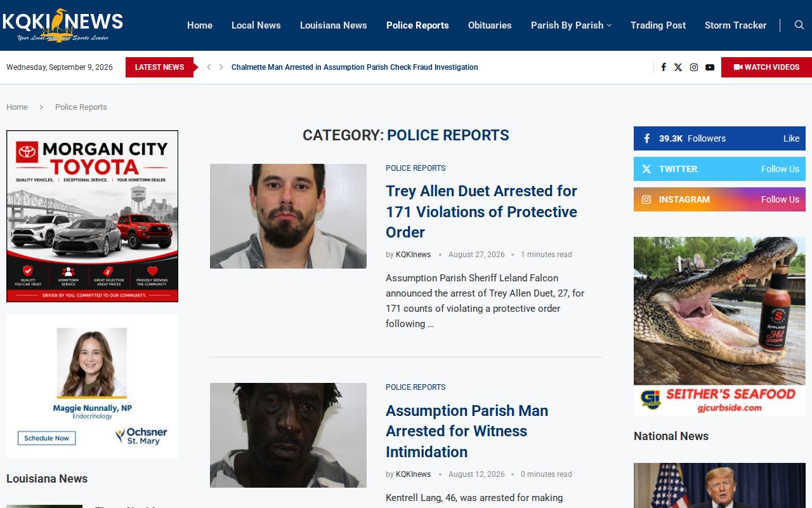
Task: Click the KQKInews author of the August 27 article
Action: tap(413, 255)
